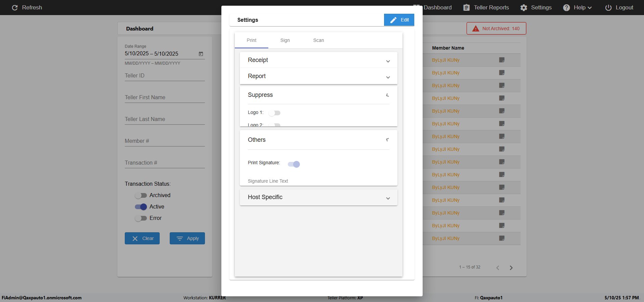This screenshot has height=302, width=644.
Task: Toggle the Logo 1 suppress switch
Action: click(x=274, y=113)
